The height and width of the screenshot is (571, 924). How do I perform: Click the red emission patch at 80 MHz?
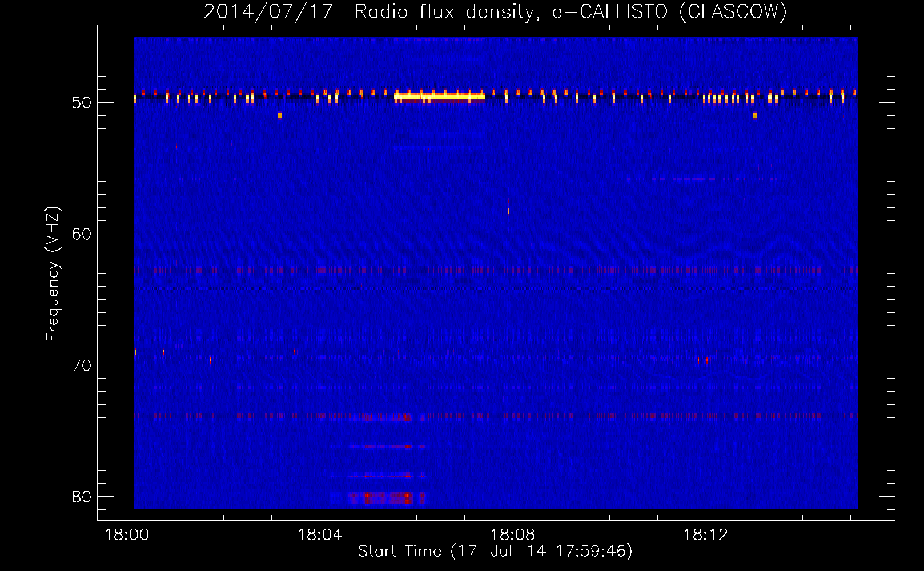(387, 498)
